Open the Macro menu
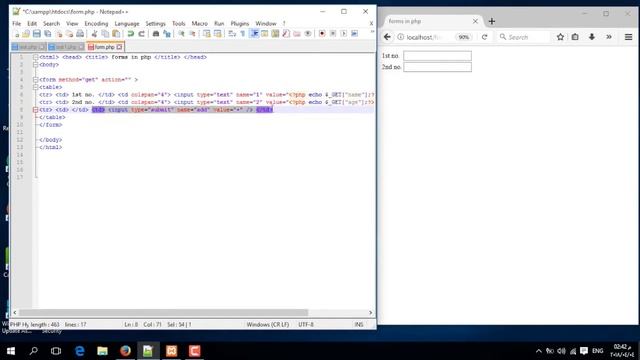640x360 pixels. click(x=200, y=24)
